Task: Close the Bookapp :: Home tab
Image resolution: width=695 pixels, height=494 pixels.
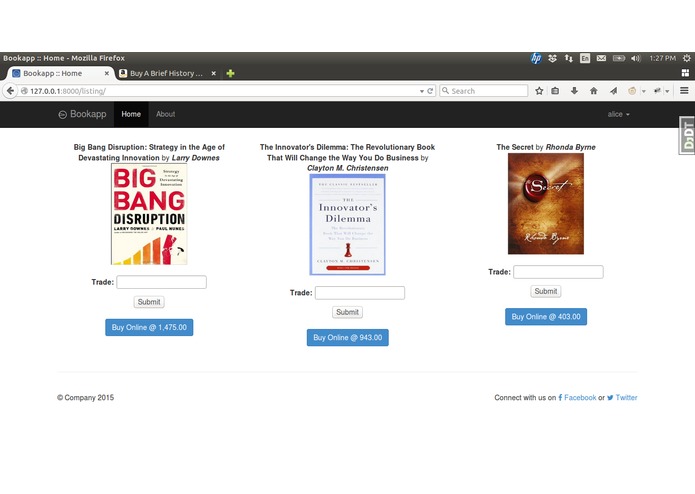Action: [107, 74]
